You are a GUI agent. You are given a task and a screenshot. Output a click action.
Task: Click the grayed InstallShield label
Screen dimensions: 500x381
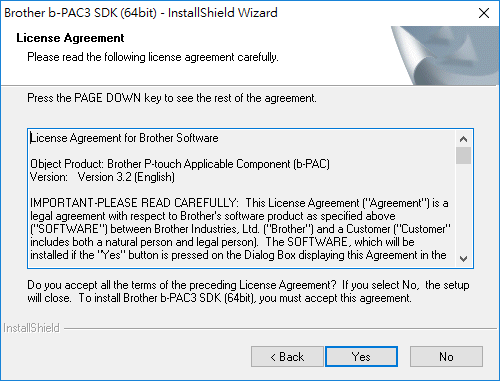[x=31, y=328]
